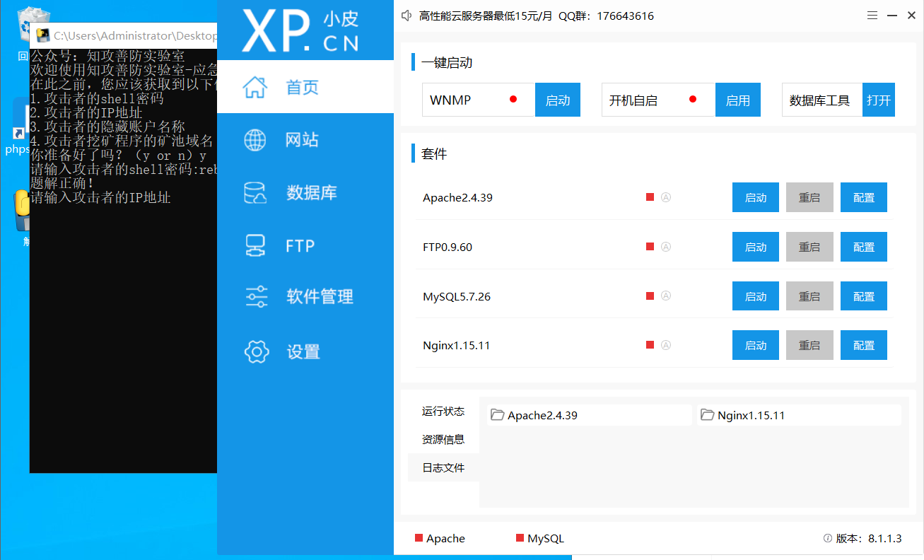The height and width of the screenshot is (560, 924).
Task: Click the speaker announcement icon in title bar
Action: pyautogui.click(x=407, y=16)
